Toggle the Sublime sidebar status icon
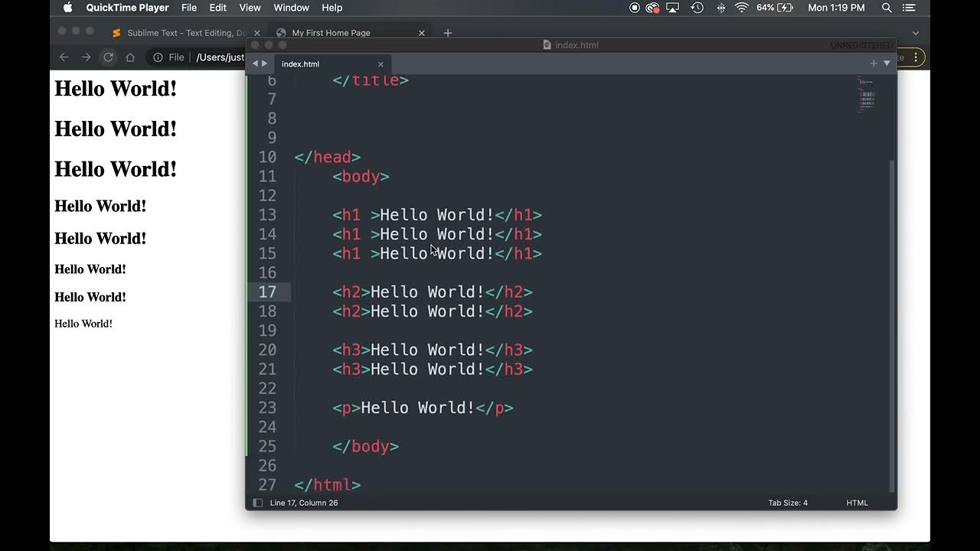This screenshot has width=980, height=551. pyautogui.click(x=257, y=503)
